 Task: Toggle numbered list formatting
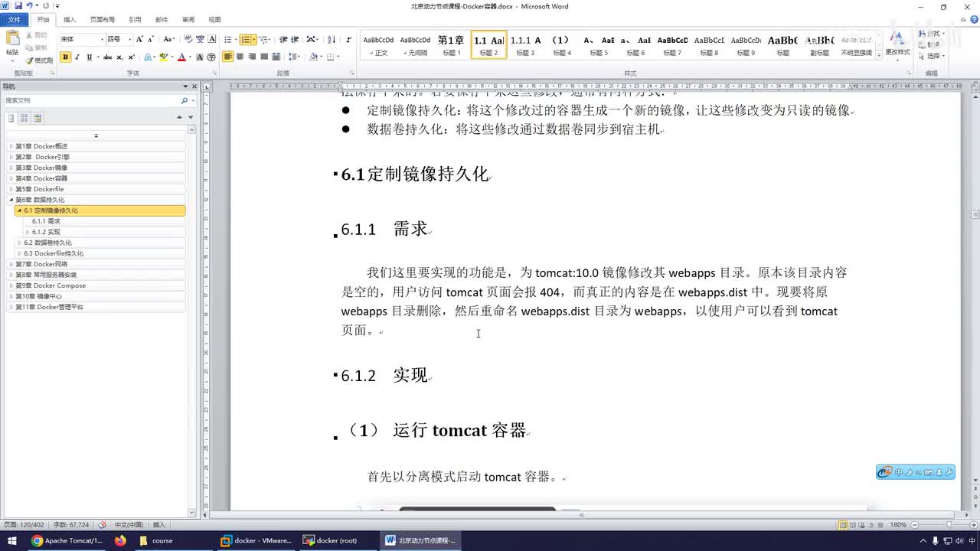(x=246, y=39)
